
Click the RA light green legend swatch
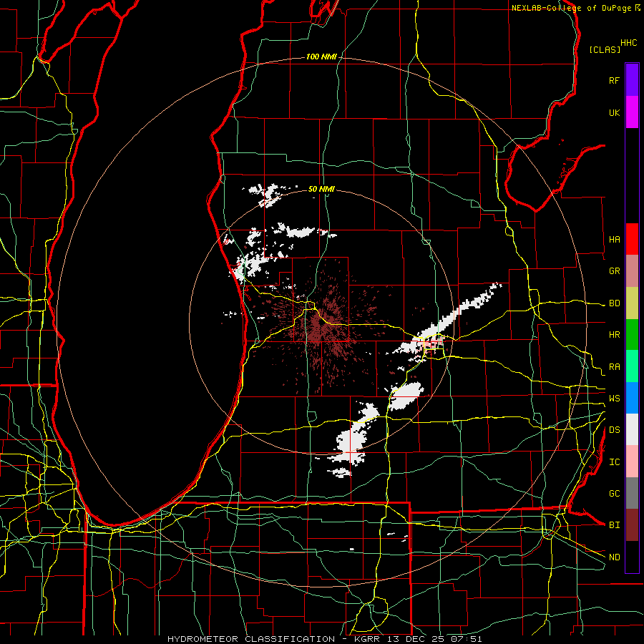tap(632, 366)
